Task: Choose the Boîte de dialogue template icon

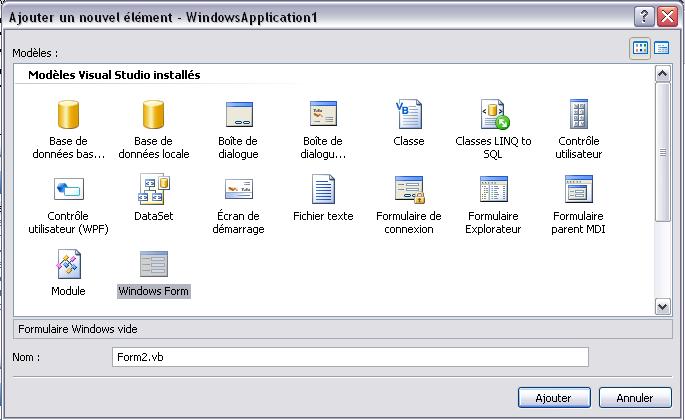Action: click(239, 115)
